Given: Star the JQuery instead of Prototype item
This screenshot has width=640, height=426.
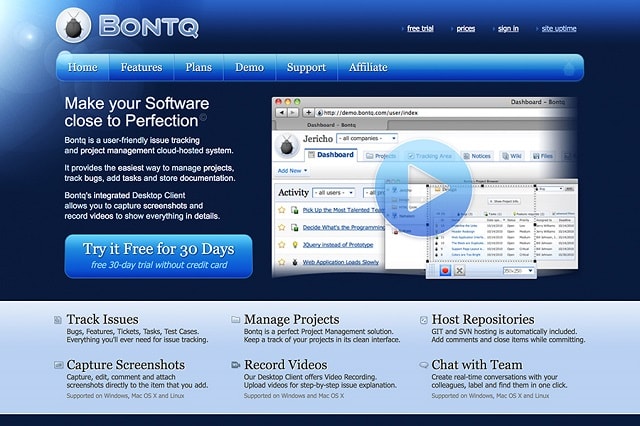Looking at the screenshot, I should click(281, 245).
